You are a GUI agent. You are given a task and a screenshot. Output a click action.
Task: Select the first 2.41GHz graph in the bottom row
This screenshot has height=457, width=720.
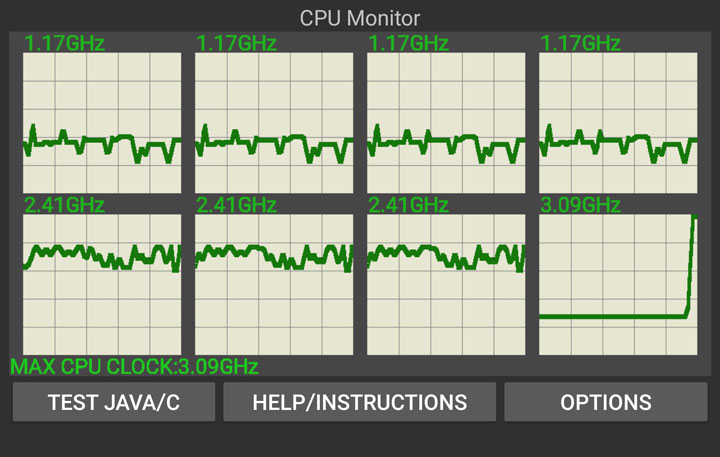click(x=101, y=284)
